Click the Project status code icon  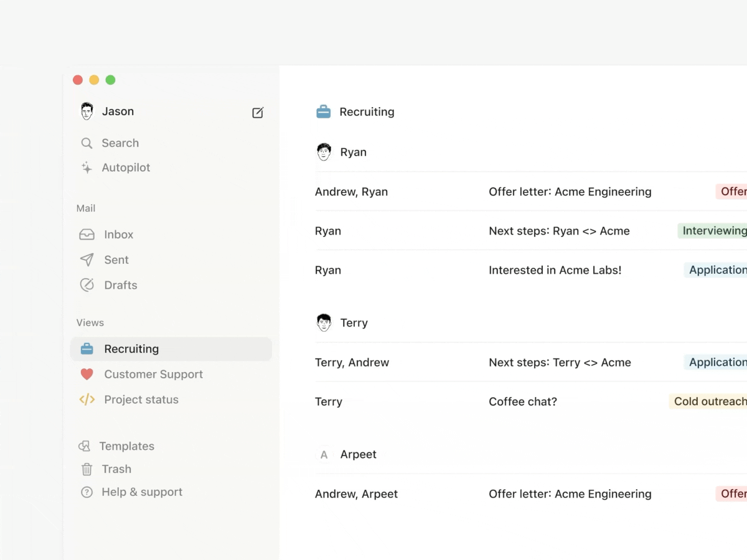pos(87,399)
